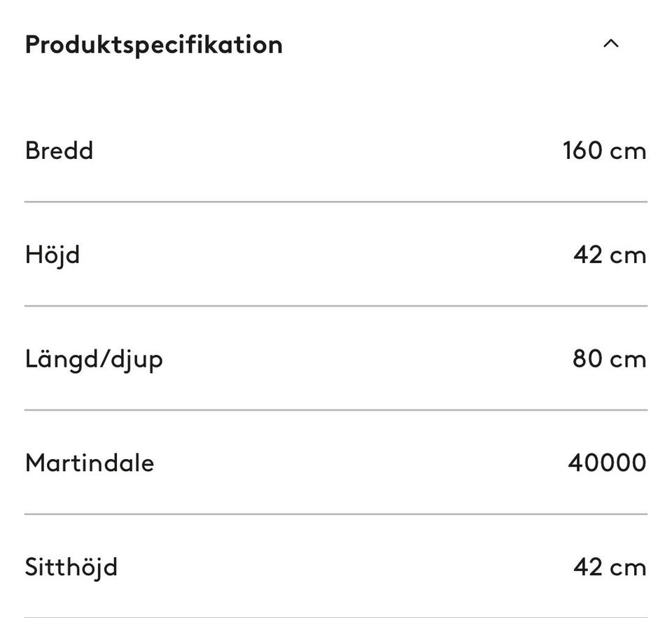Click the cm unit in Bredd row

click(628, 152)
